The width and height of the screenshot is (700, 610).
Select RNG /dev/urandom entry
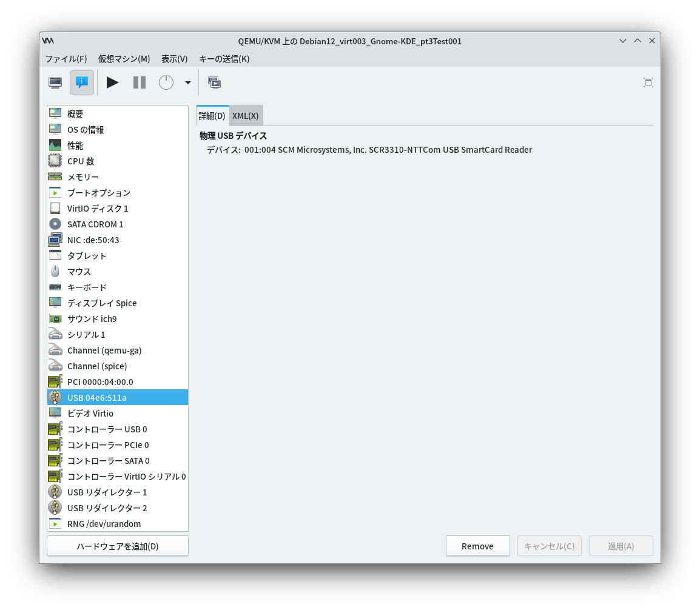pos(118,524)
